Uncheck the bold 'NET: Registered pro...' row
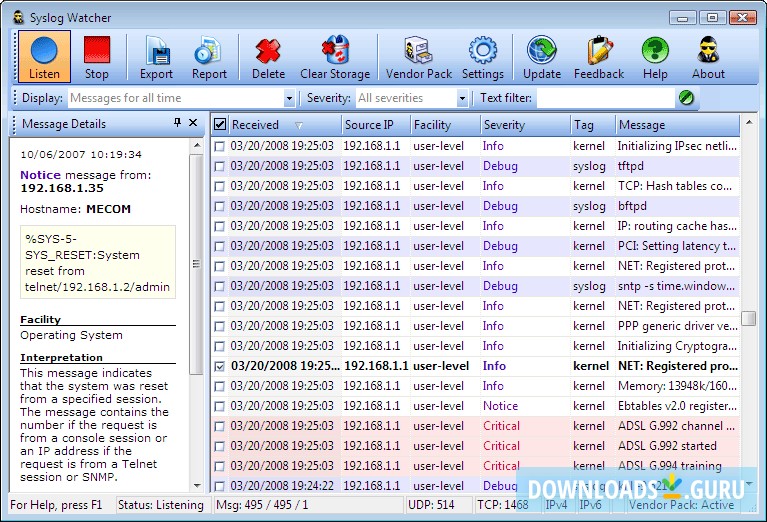 220,366
